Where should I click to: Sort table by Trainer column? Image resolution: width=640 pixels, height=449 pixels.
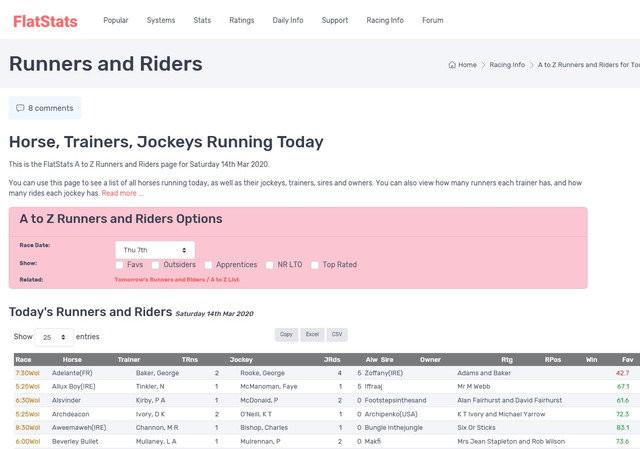[129, 360]
